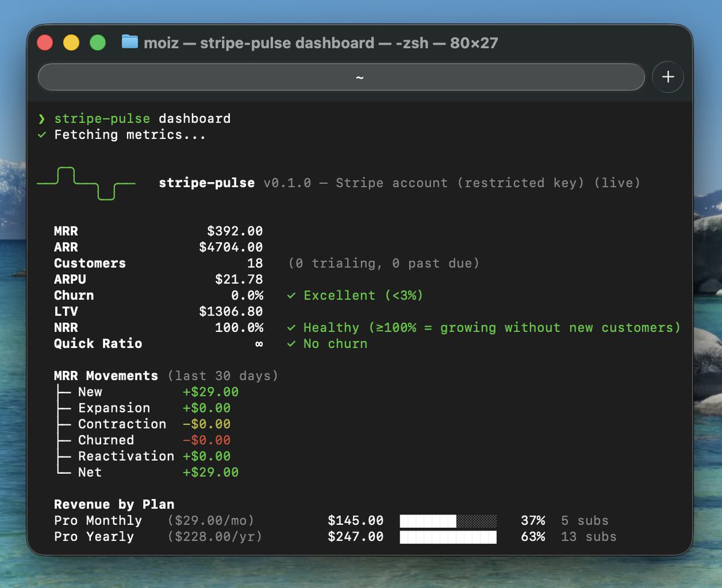
Task: Click the Quick Ratio infinity symbol
Action: (x=259, y=344)
